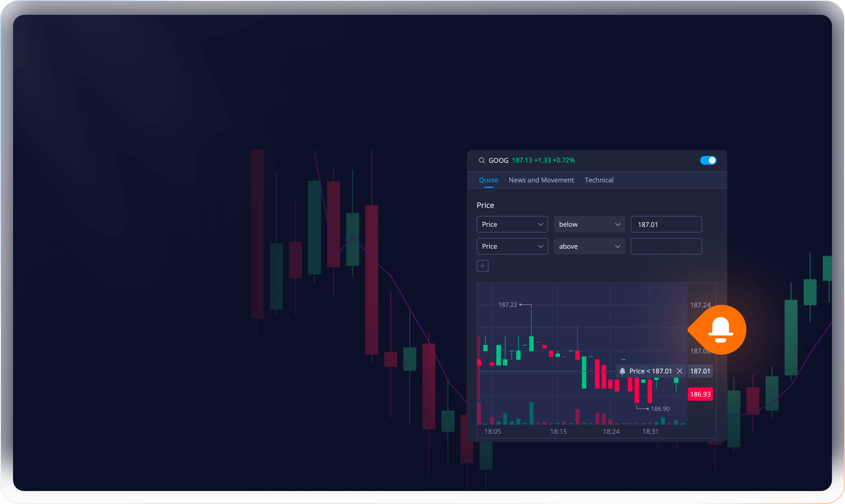Switch to the Quote tab
The height and width of the screenshot is (504, 845).
coord(488,180)
